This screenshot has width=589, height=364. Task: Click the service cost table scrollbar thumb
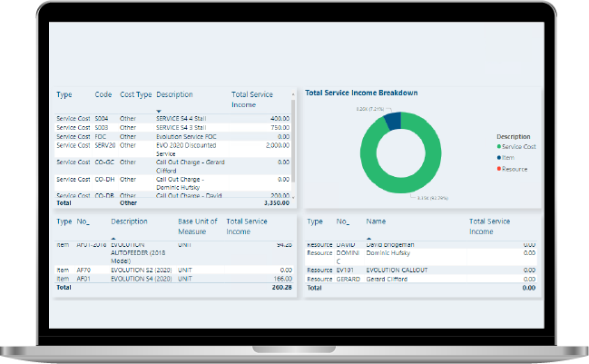click(293, 141)
